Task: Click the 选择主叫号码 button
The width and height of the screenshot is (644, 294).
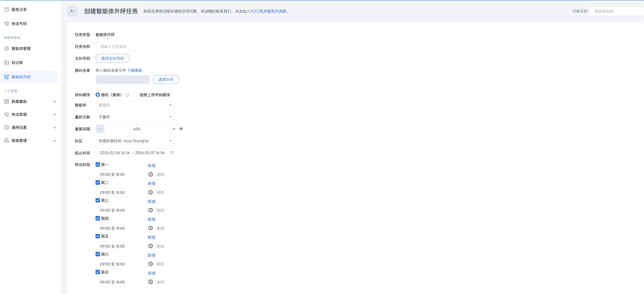Action: coord(112,58)
